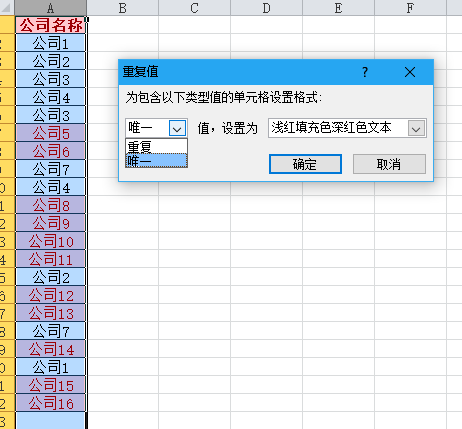Viewport: 462px width, 429px height.
Task: Open help via the ? icon in 重复值 dialog
Action: [x=365, y=72]
